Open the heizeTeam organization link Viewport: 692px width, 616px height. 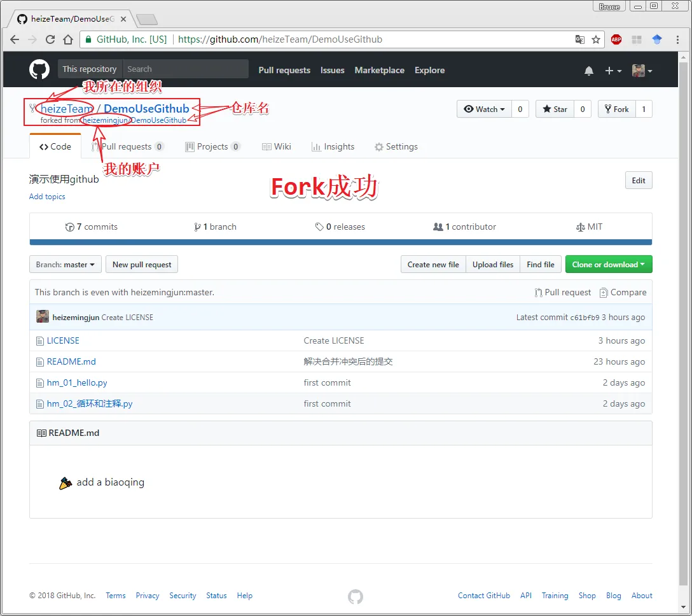67,109
